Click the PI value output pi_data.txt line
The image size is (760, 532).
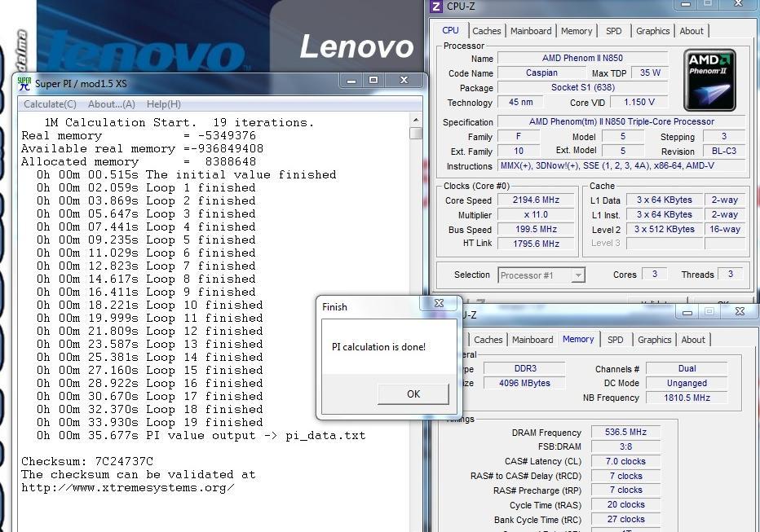point(201,435)
